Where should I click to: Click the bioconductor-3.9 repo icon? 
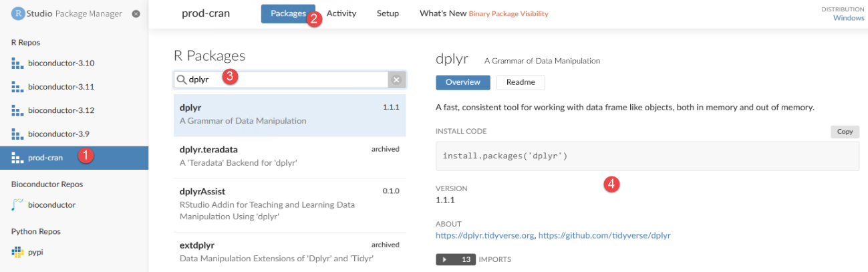coord(17,134)
